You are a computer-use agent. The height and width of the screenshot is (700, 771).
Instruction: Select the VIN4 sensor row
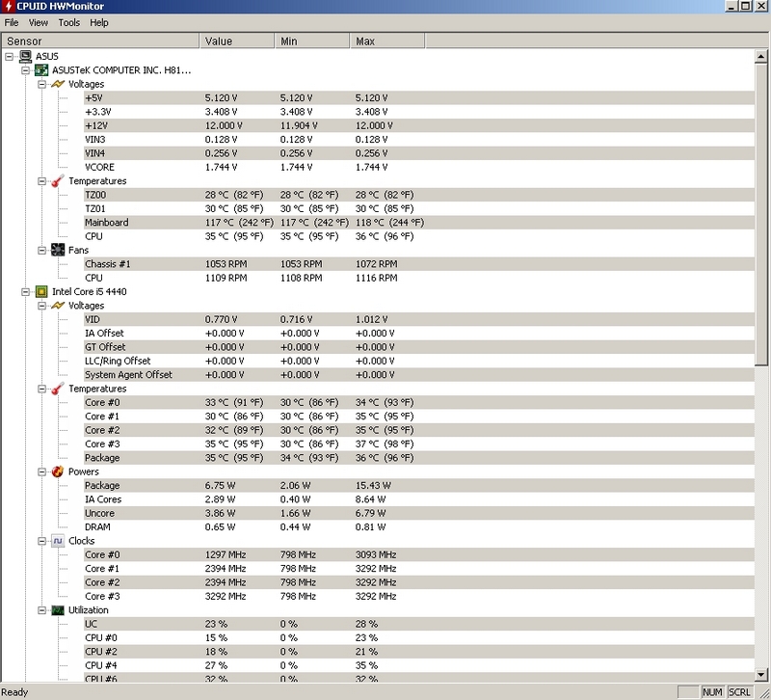click(x=419, y=153)
